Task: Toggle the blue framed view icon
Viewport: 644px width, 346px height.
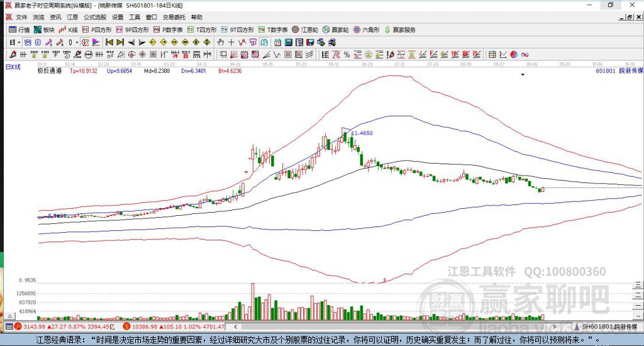Action: coord(28,42)
